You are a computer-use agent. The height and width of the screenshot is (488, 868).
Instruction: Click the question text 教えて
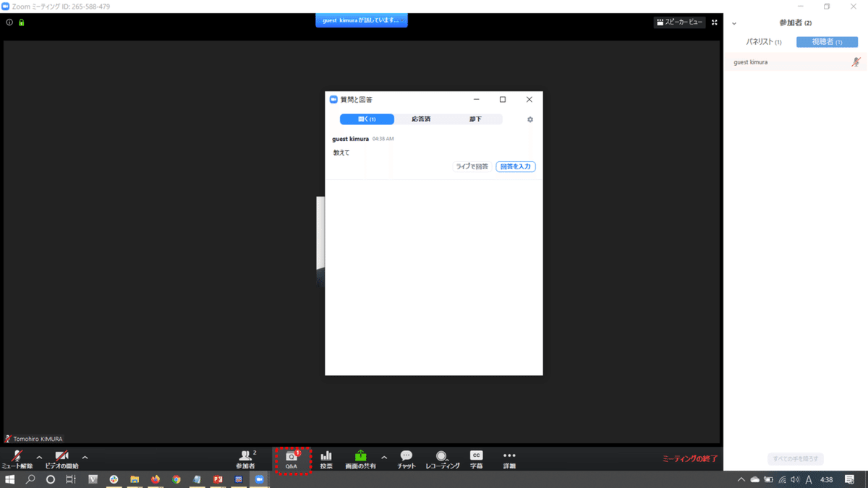click(341, 153)
